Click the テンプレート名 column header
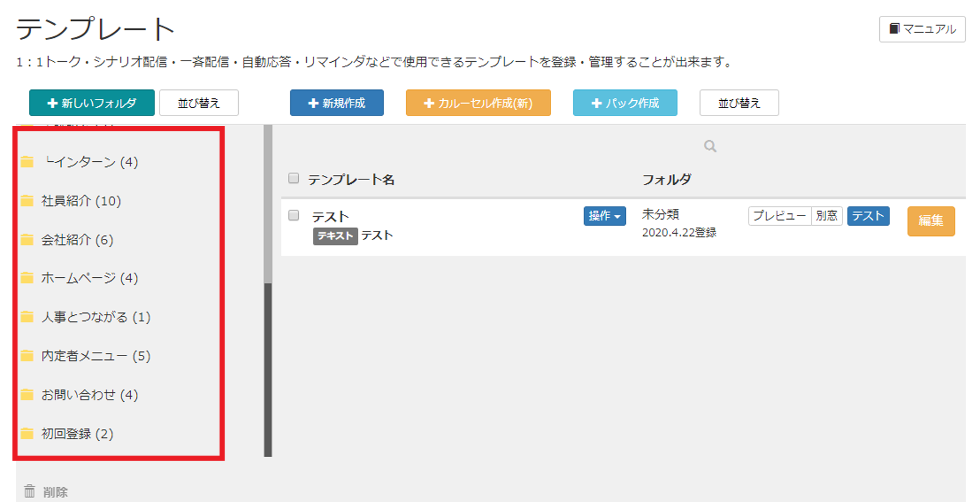This screenshot has height=502, width=980. pos(351,180)
